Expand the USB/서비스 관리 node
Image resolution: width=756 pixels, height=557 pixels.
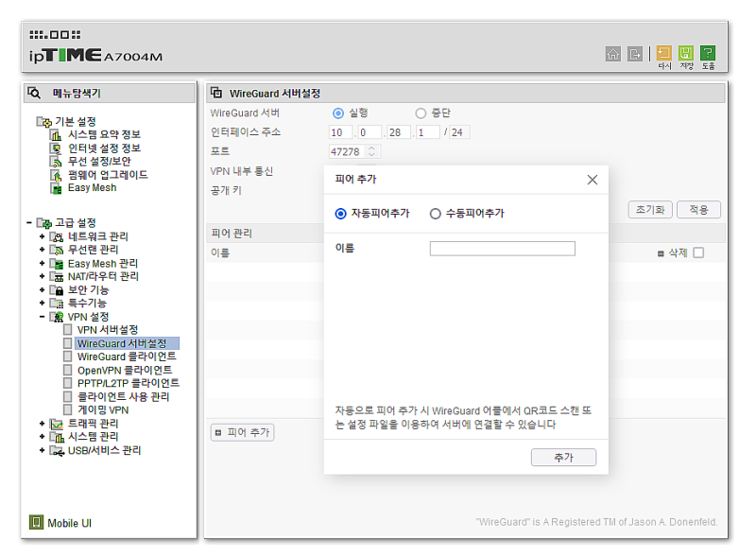(x=42, y=450)
